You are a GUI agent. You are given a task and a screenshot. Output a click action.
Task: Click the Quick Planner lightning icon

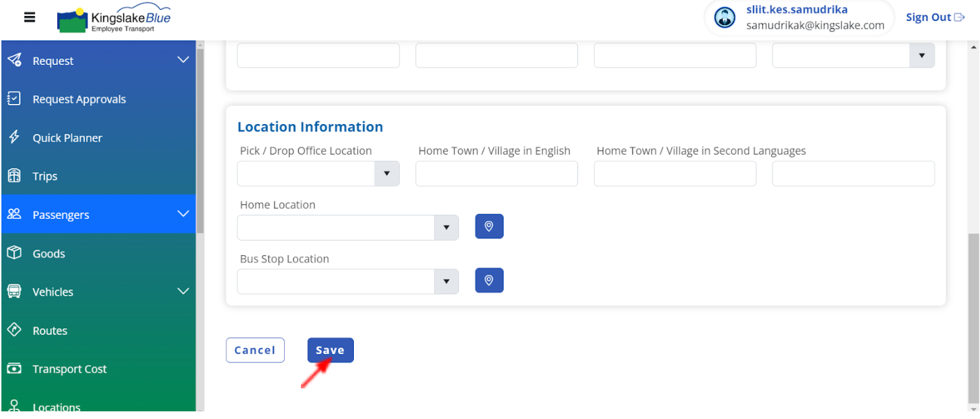(14, 137)
